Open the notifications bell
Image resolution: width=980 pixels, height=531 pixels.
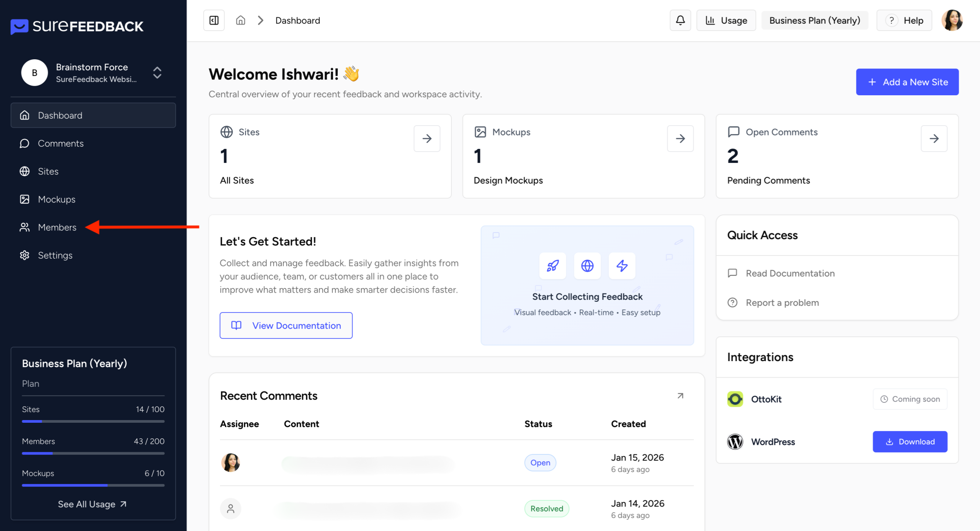coord(680,20)
